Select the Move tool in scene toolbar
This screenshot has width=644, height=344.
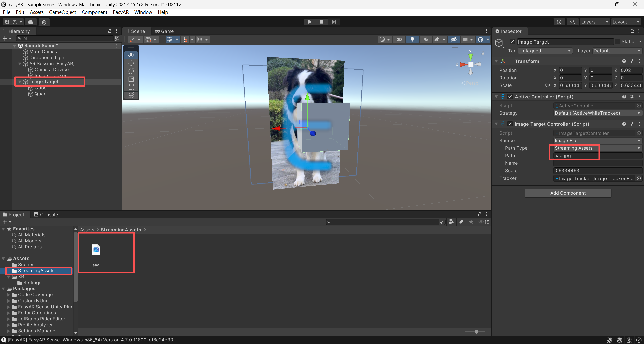coord(131,63)
